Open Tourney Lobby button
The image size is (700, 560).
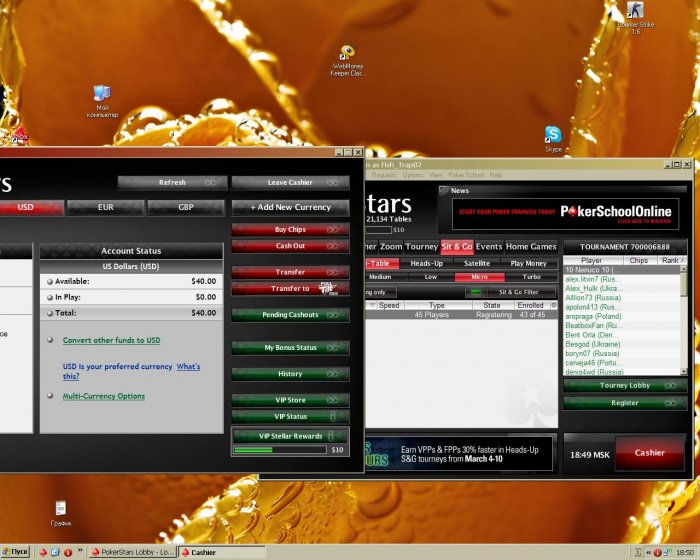[625, 385]
